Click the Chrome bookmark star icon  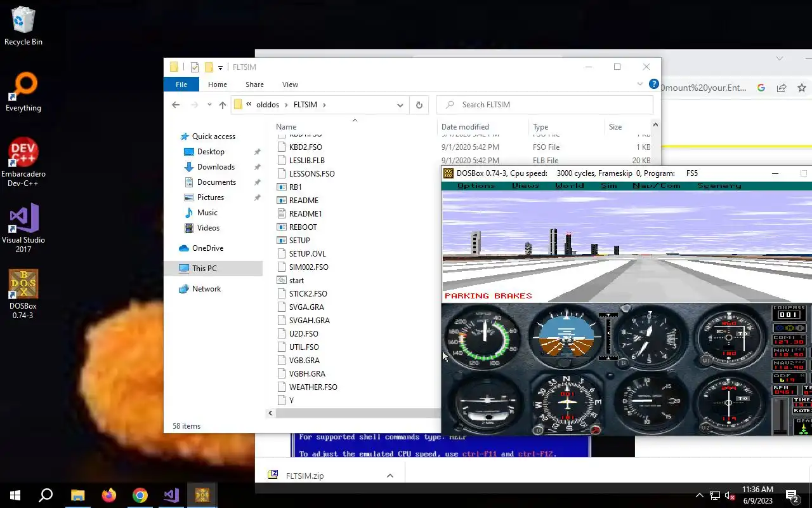coord(802,88)
